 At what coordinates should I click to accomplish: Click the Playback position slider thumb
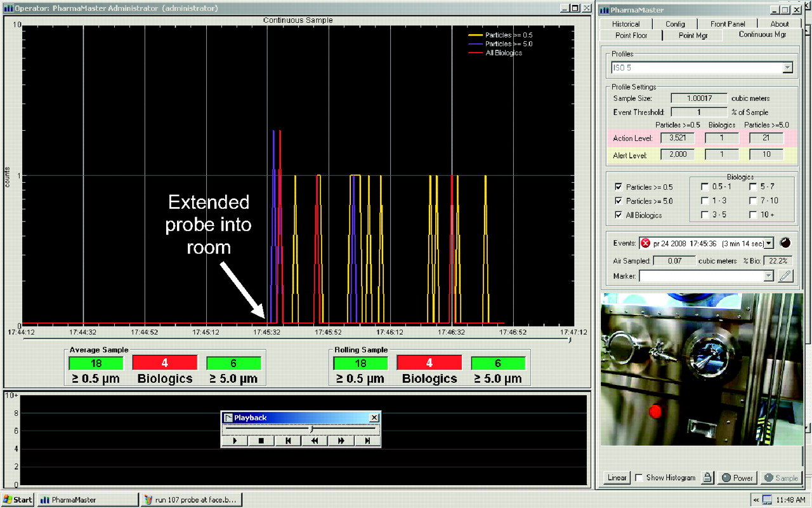[x=311, y=429]
